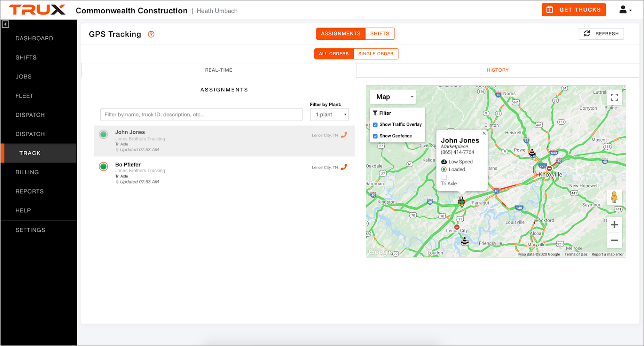644x346 pixels.
Task: Open the Map type dropdown
Action: coord(393,97)
